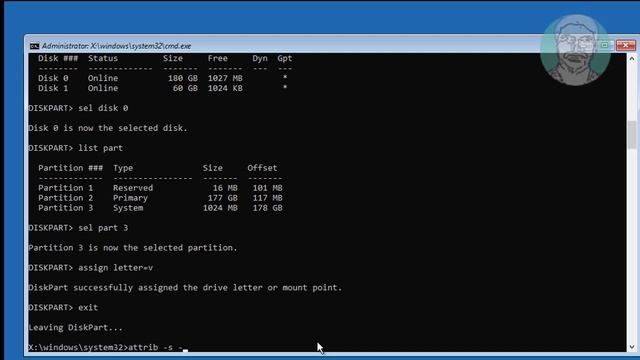
Task: Click the 'Leaving DiskPart...' line
Action: (x=76, y=328)
